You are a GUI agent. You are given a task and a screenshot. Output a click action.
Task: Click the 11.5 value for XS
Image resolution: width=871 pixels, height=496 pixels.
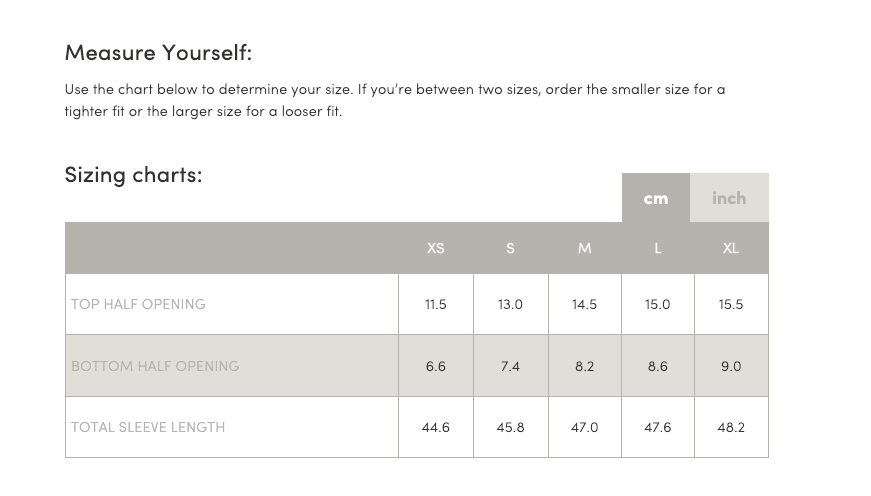coord(435,304)
